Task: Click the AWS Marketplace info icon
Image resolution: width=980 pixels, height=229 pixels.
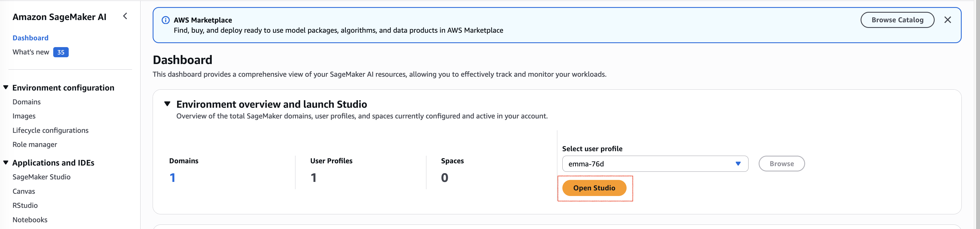Action: coord(166,20)
